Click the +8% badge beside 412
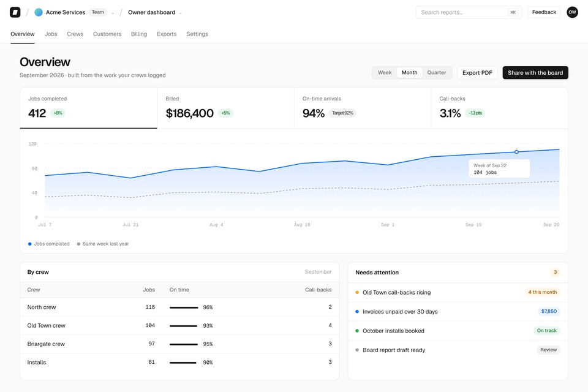Viewport: 588px width, 392px height. (58, 113)
